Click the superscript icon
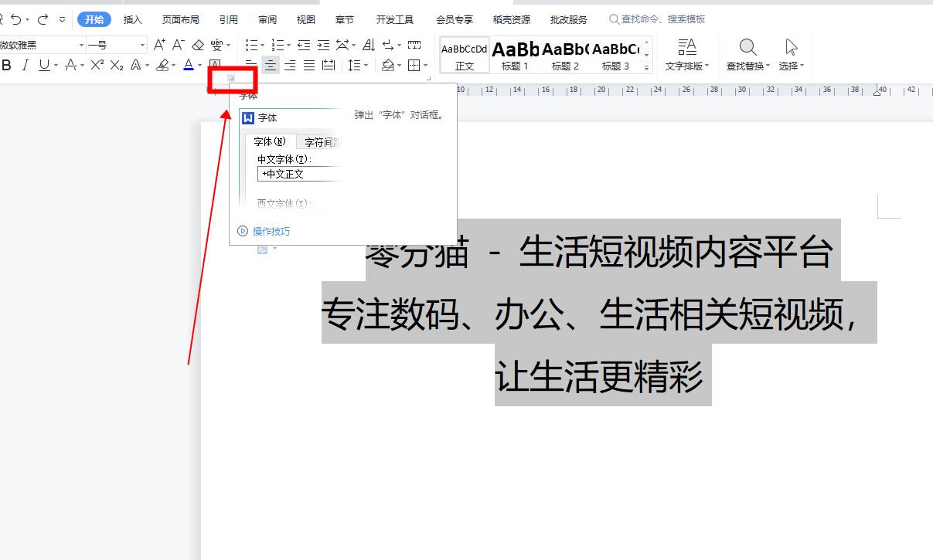 (97, 66)
